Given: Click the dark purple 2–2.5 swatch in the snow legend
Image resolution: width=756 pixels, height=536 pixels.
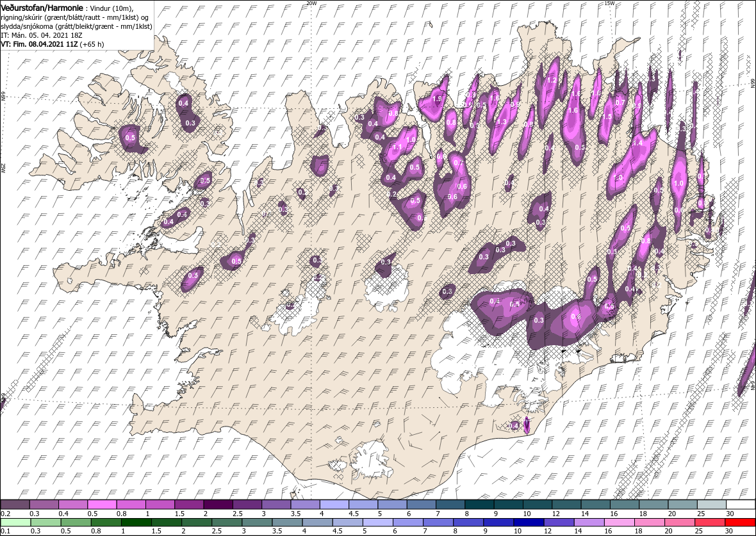Looking at the screenshot, I should (x=218, y=505).
